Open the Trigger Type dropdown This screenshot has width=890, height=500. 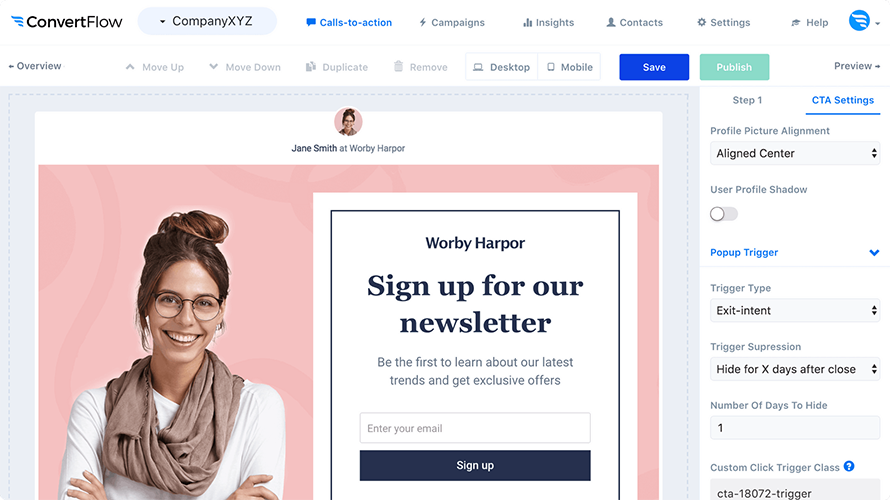795,310
